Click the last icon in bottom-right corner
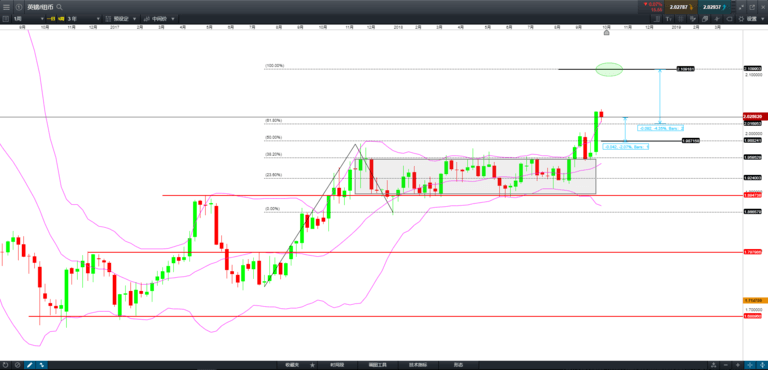Viewport: 768px width, 370px height. tap(763, 365)
